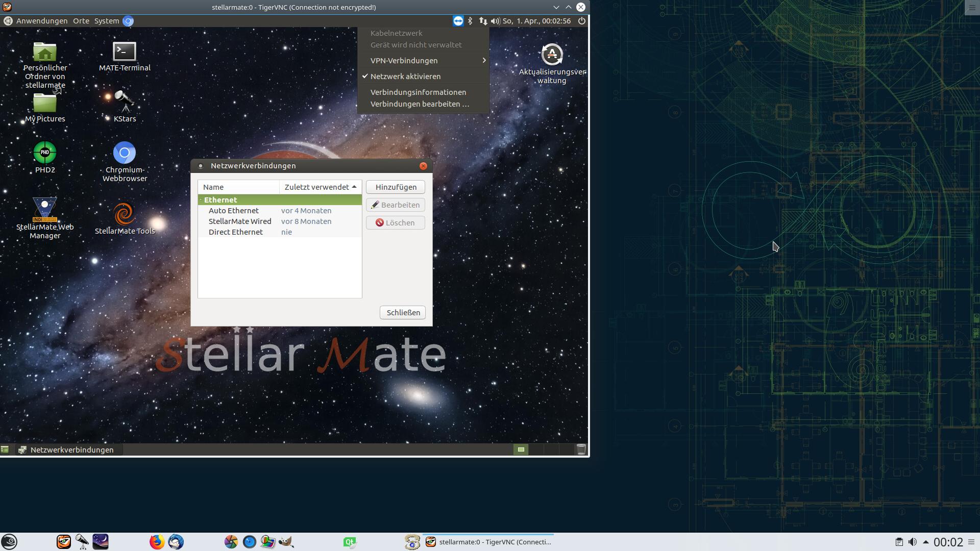
Task: Open Firefox from the host taskbar
Action: (157, 542)
